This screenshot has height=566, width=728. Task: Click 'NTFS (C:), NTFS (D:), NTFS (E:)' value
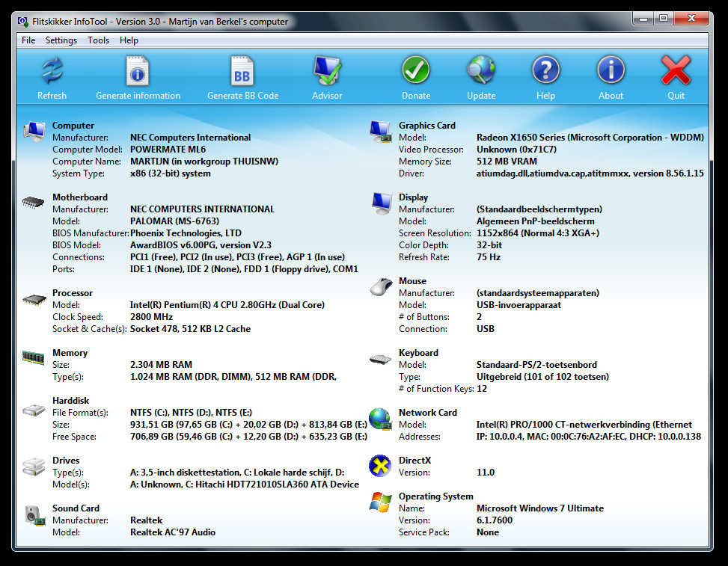pyautogui.click(x=192, y=413)
